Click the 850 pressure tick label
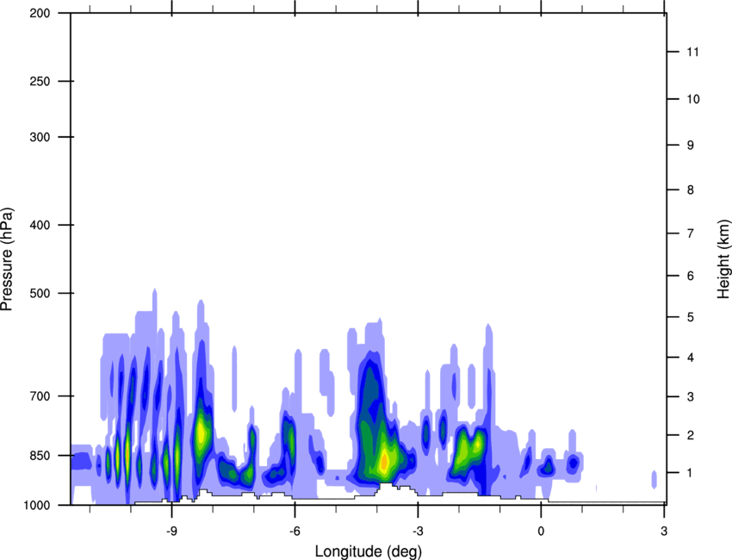The width and height of the screenshot is (732, 560). (40, 456)
